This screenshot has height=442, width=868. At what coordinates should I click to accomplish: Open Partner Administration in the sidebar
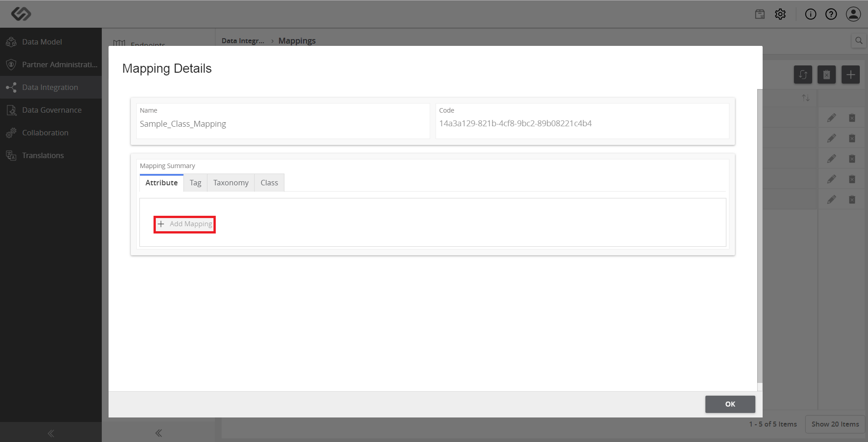(51, 65)
